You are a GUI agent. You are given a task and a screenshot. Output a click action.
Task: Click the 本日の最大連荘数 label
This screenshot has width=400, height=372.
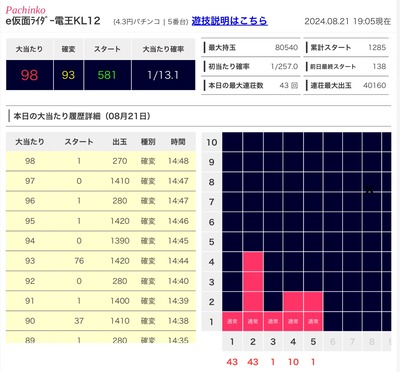(x=236, y=85)
